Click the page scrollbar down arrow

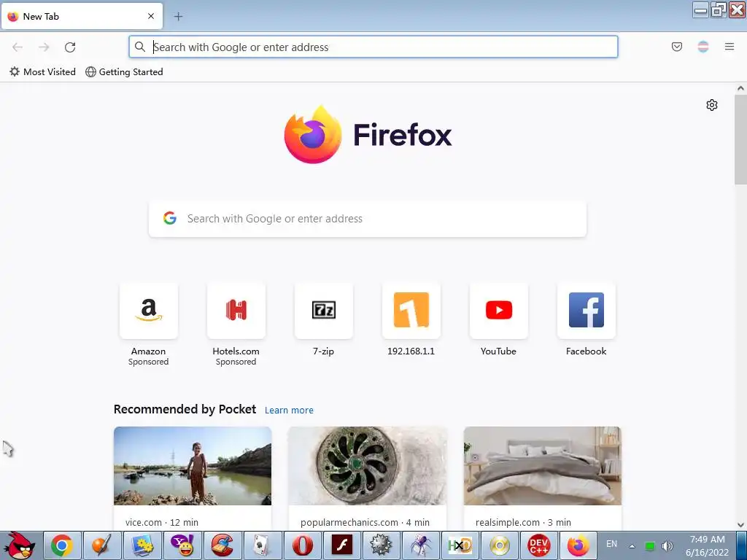click(x=740, y=524)
